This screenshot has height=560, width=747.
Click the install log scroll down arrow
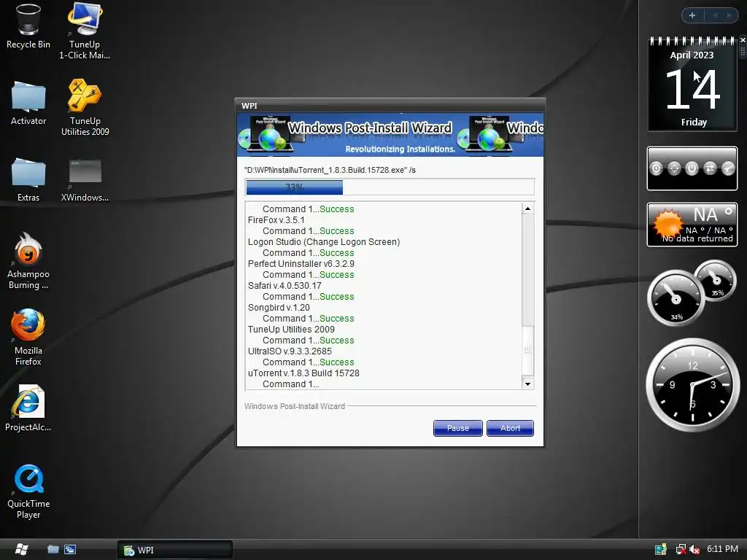(527, 384)
